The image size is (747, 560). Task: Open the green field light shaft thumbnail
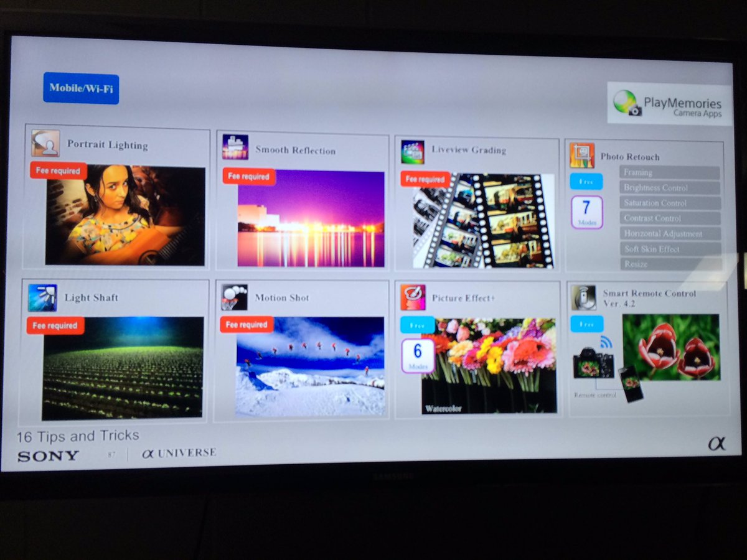[x=123, y=368]
